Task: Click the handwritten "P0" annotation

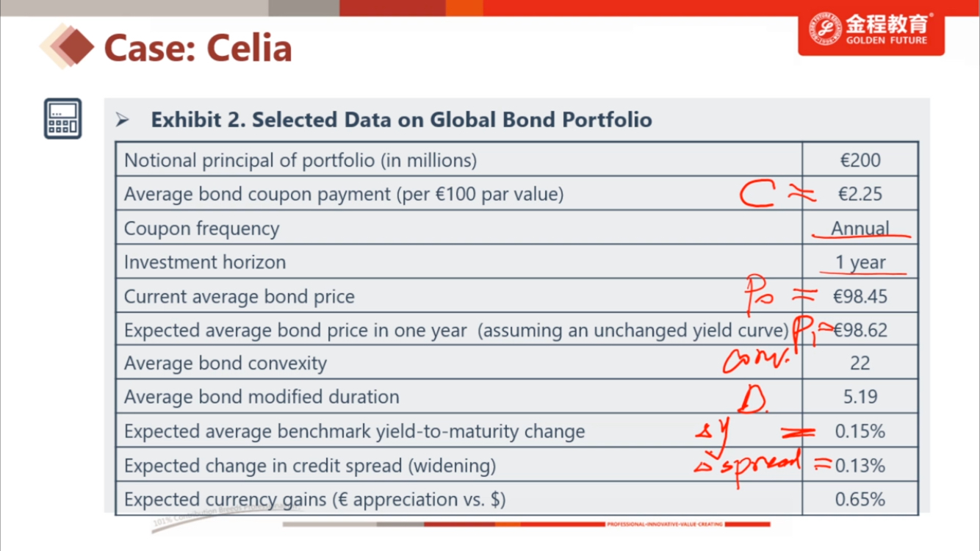Action: click(757, 294)
